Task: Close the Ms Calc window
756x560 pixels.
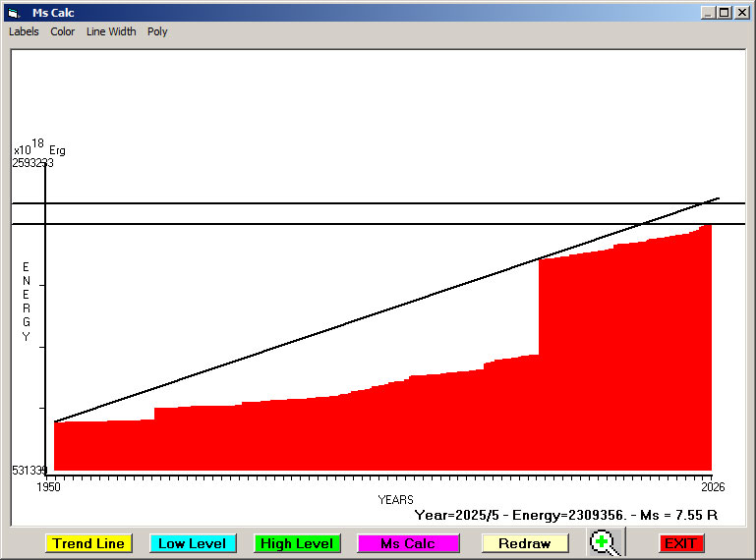Action: (741, 13)
